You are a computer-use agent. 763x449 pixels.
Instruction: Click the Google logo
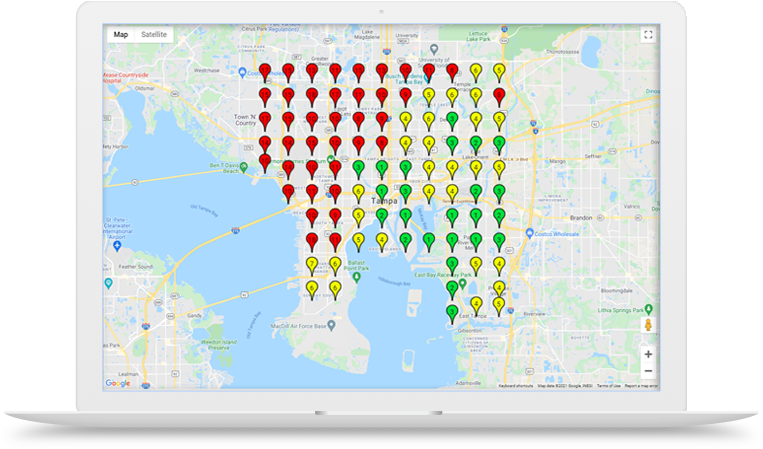tap(118, 383)
